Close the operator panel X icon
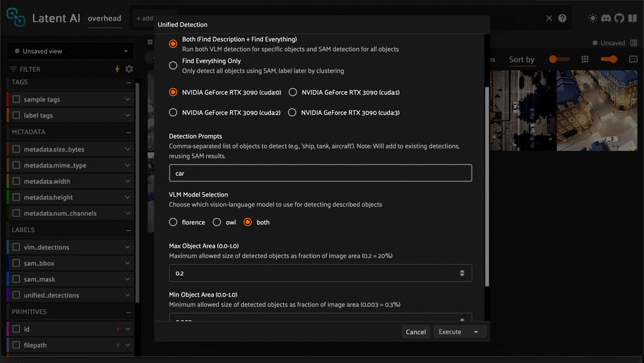The height and width of the screenshot is (363, 644). pyautogui.click(x=549, y=18)
